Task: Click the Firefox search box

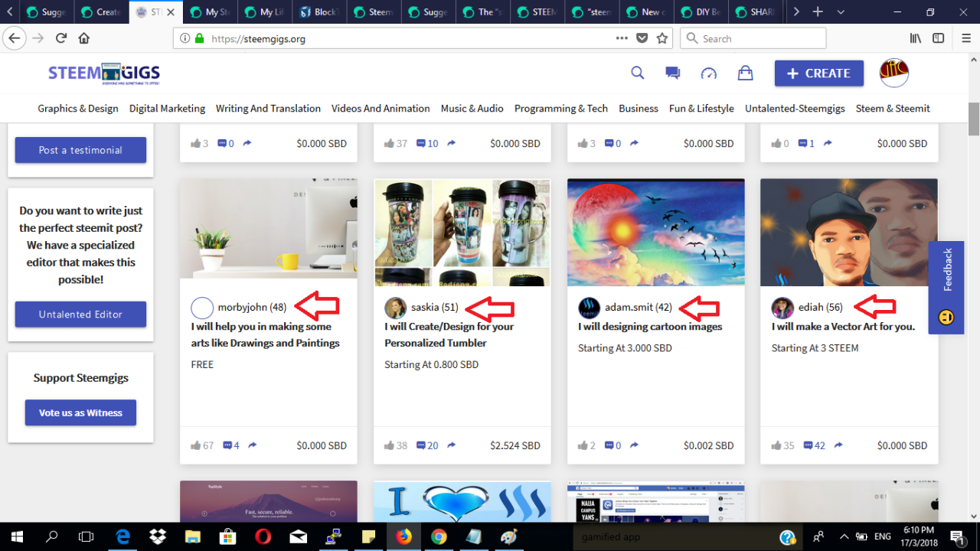Action: point(754,38)
